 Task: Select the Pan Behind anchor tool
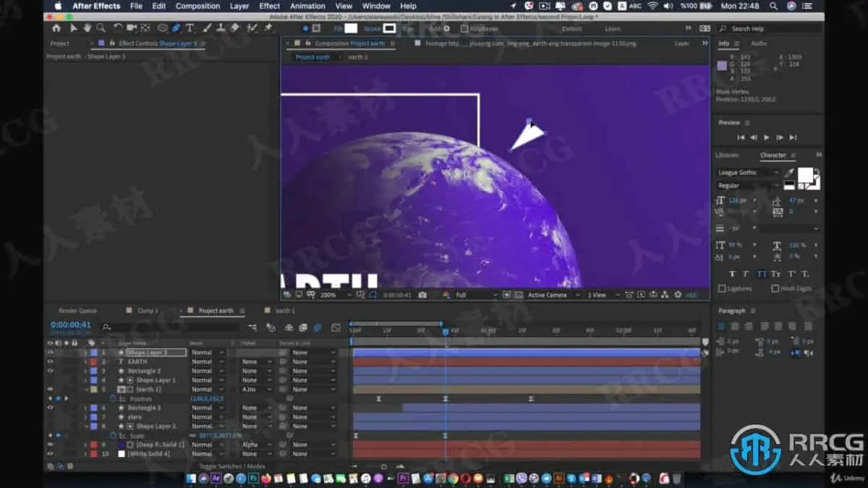click(x=145, y=28)
